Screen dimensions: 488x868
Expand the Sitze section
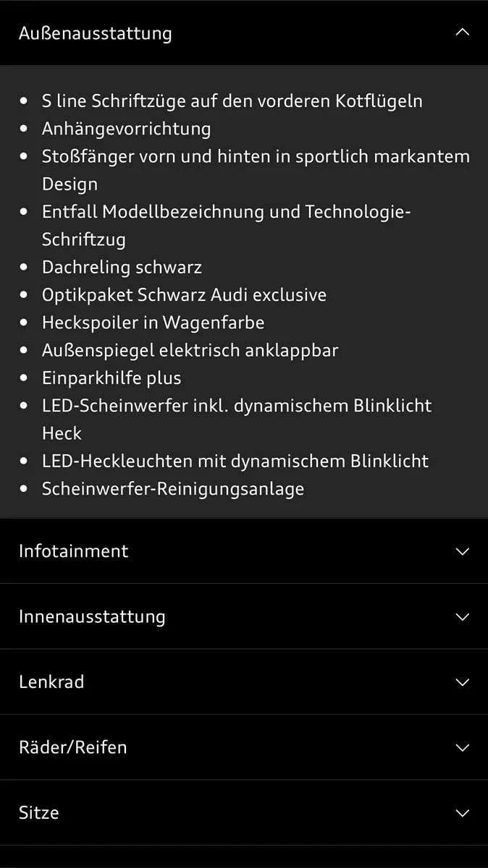[244, 812]
